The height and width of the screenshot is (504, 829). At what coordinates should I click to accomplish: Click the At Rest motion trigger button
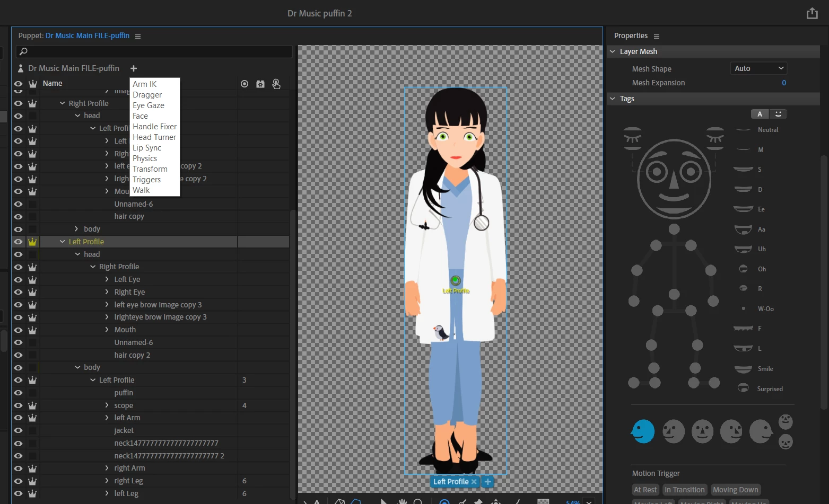tap(645, 490)
